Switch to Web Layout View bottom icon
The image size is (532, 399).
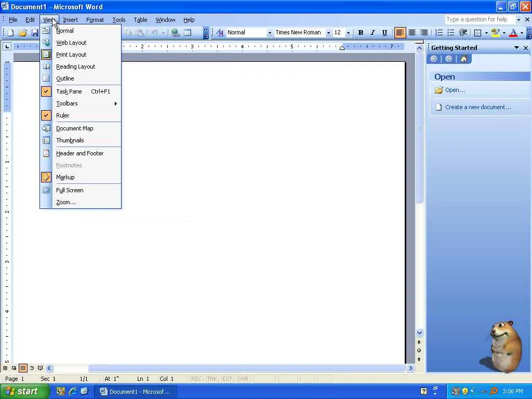click(x=14, y=368)
